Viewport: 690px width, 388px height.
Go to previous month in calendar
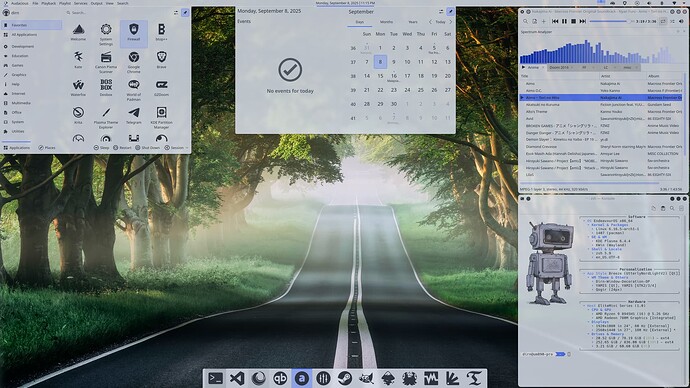[x=430, y=22]
